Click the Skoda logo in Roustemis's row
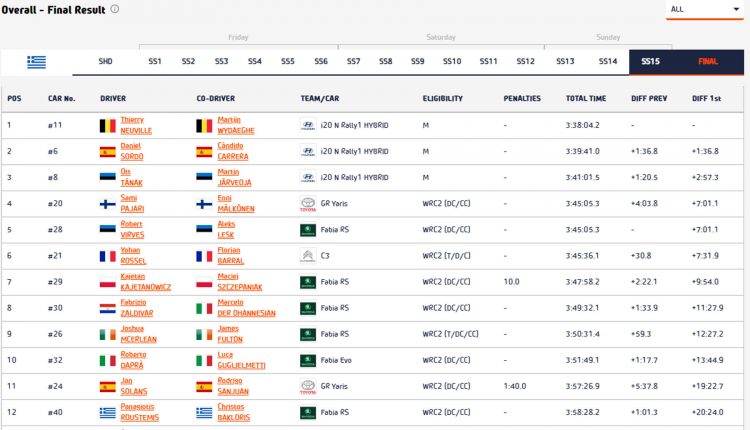Image resolution: width=750 pixels, height=430 pixels. [x=308, y=412]
